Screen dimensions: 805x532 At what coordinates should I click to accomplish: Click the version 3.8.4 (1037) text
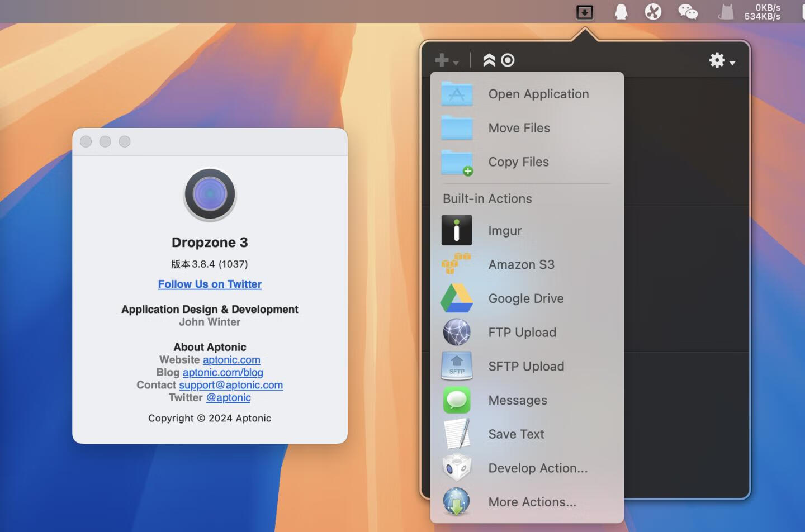tap(210, 264)
